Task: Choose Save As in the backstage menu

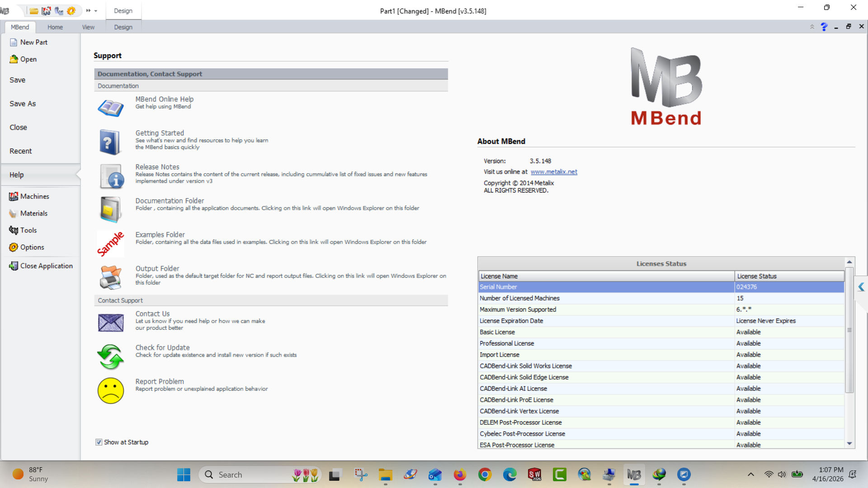Action: [x=23, y=103]
